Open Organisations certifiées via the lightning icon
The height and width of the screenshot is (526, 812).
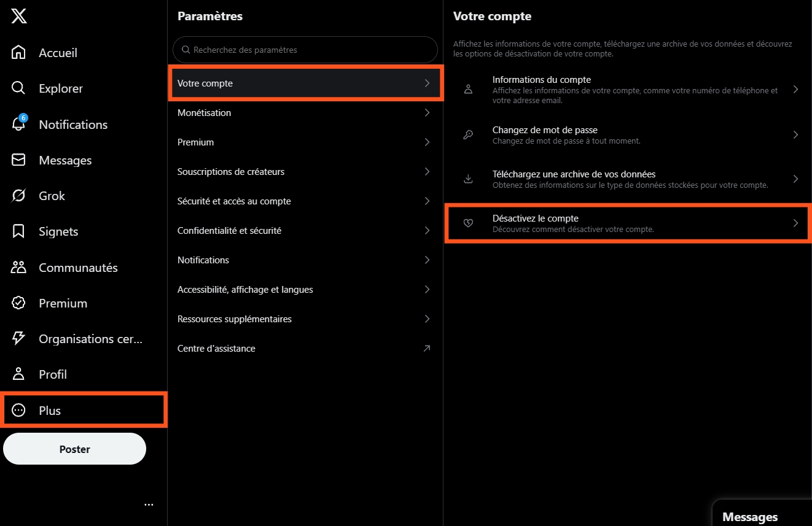19,338
